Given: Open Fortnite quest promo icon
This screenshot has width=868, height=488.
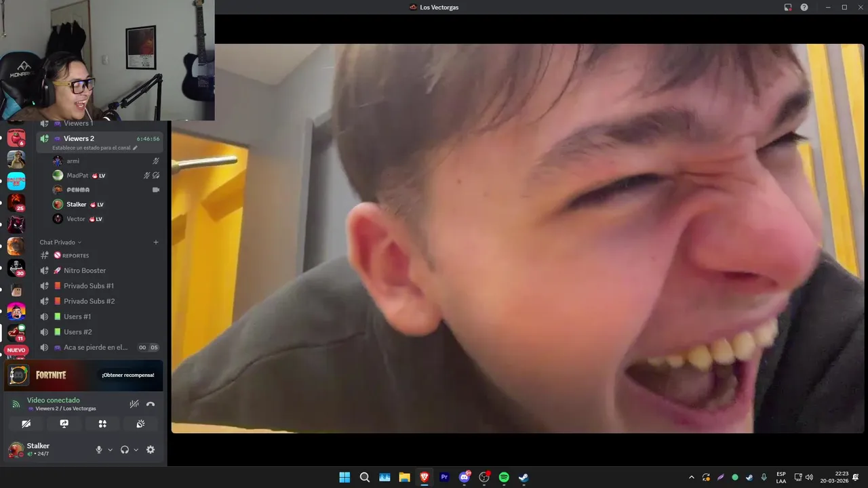Looking at the screenshot, I should click(x=19, y=375).
